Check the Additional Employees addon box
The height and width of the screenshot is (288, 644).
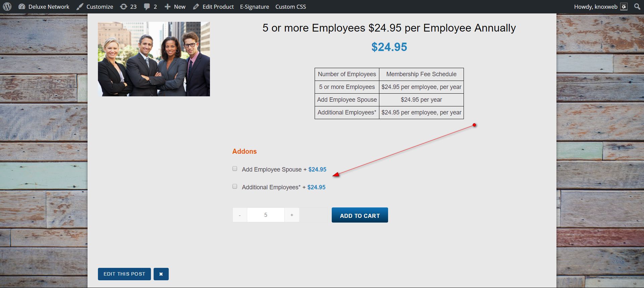(235, 187)
